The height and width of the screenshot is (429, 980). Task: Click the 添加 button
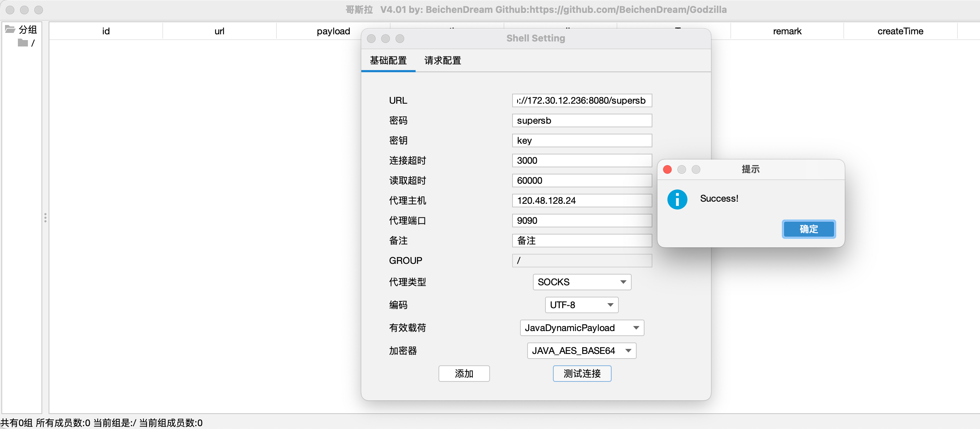tap(464, 374)
